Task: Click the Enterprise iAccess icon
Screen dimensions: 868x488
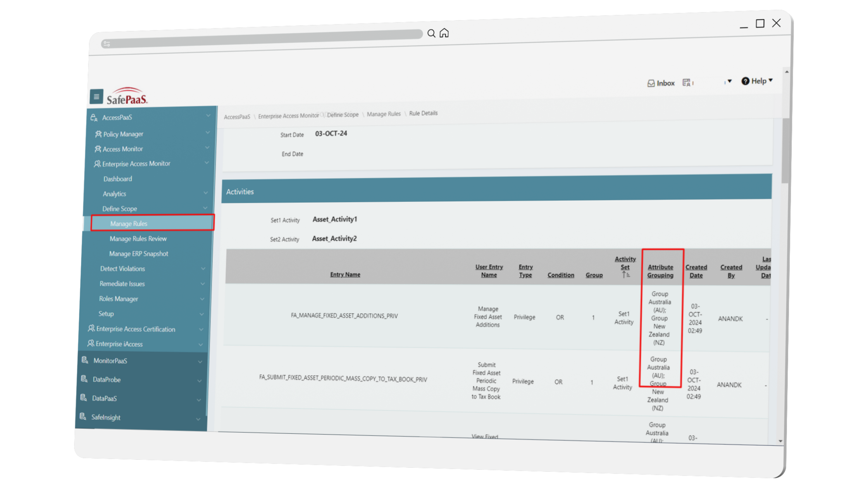Action: (x=91, y=343)
